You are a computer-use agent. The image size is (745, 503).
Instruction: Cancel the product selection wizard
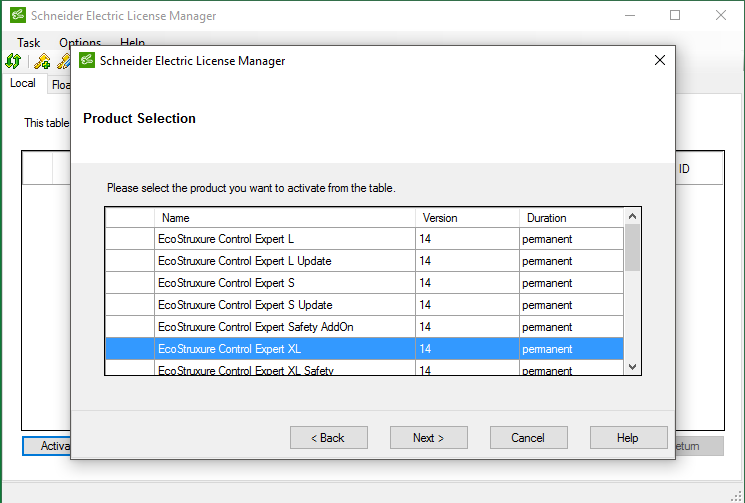(528, 437)
